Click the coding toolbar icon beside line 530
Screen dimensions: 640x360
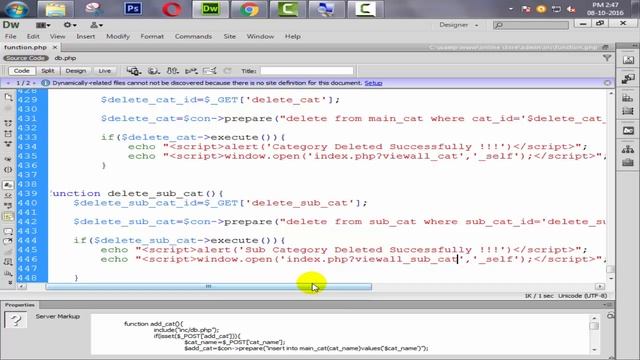click(x=8, y=216)
